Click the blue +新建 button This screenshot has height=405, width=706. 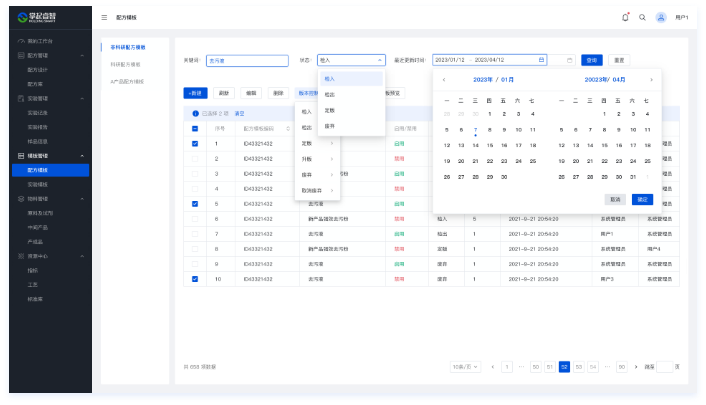point(195,93)
